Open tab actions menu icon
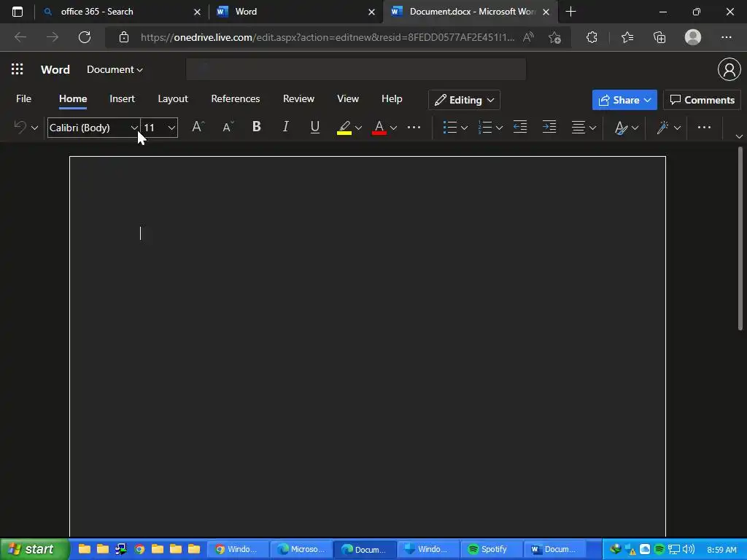This screenshot has height=560, width=747. click(18, 12)
